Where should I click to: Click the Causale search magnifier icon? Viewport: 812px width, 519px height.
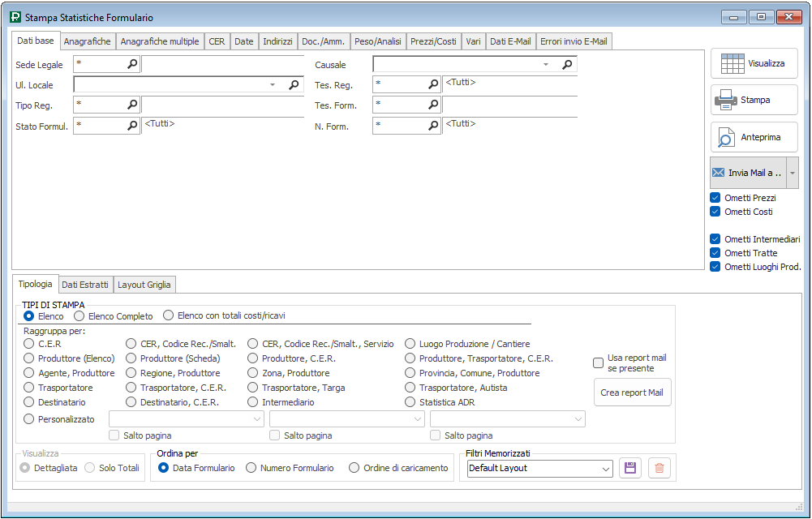(568, 64)
